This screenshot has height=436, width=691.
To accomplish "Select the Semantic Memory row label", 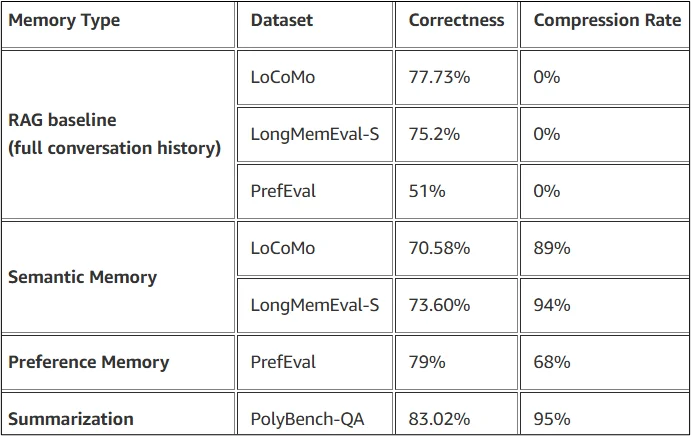I will point(82,277).
